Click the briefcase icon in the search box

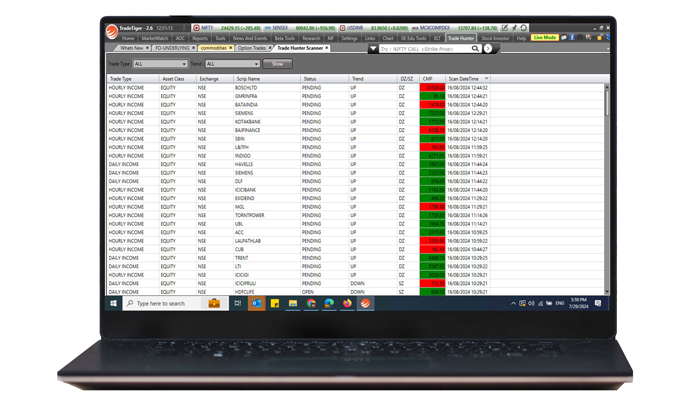point(214,303)
